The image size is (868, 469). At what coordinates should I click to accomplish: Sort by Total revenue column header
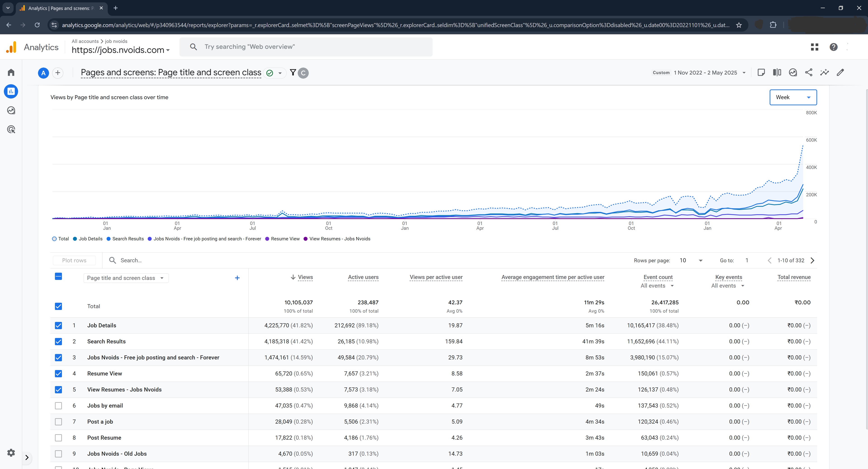pos(794,277)
